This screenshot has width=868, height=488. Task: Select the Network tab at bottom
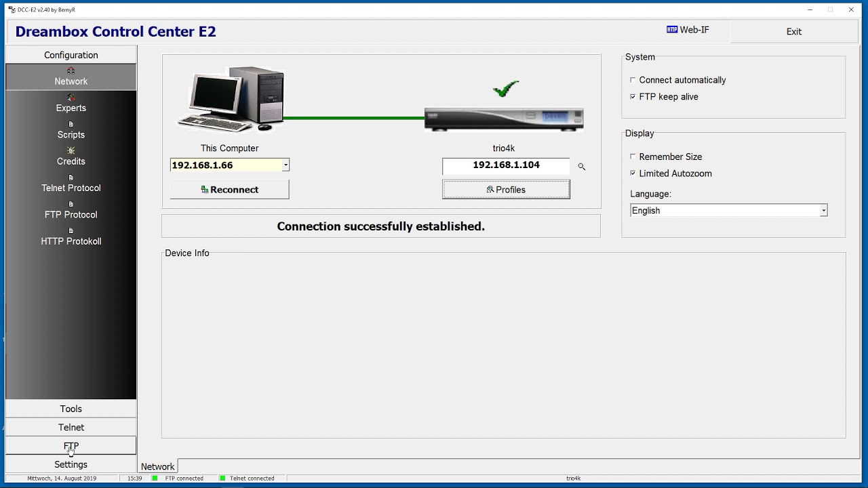(158, 466)
